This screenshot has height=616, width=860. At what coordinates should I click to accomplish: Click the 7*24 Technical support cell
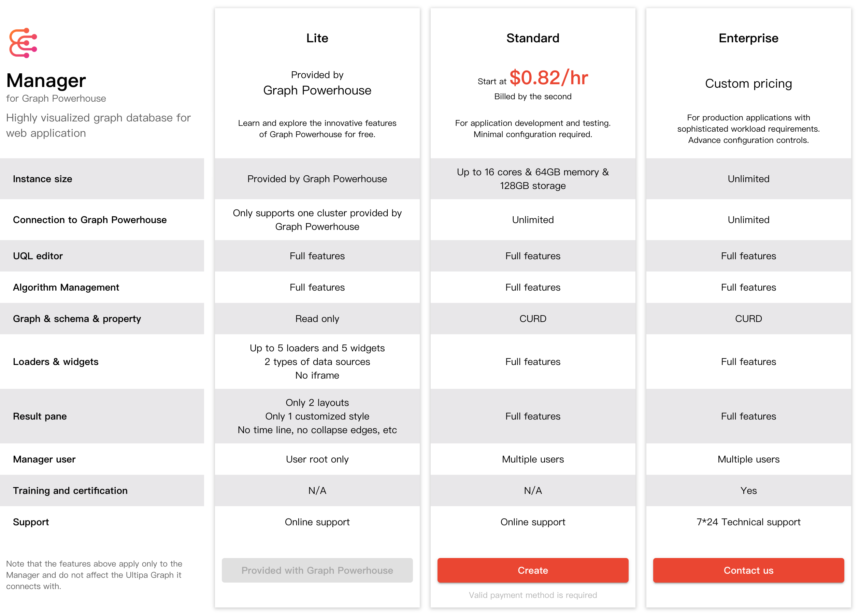(748, 522)
